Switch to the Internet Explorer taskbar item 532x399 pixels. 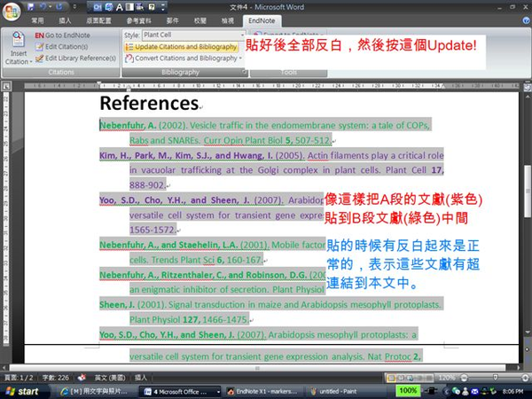coord(95,392)
